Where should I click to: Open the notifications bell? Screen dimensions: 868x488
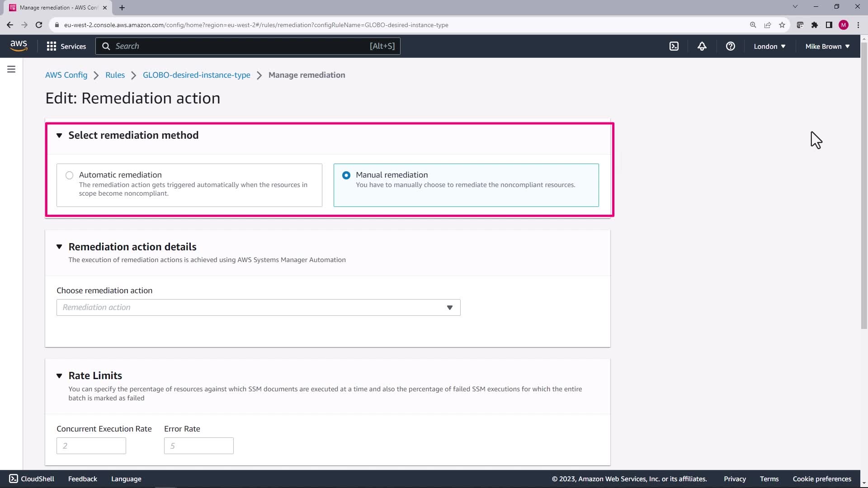(x=702, y=46)
